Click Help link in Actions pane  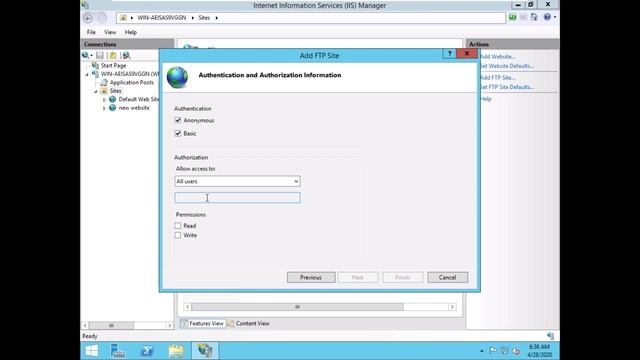[486, 99]
